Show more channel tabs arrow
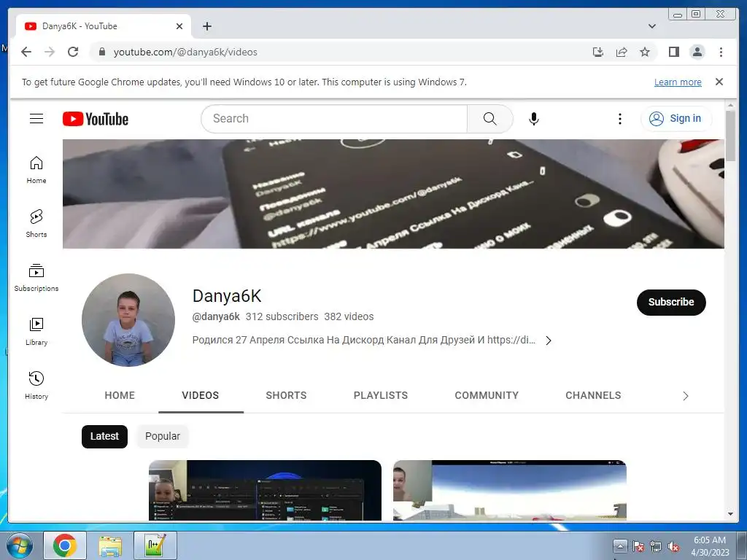This screenshot has width=747, height=560. [x=685, y=396]
